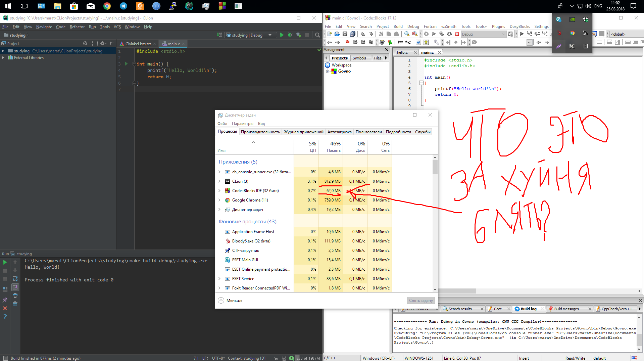The height and width of the screenshot is (361, 644).
Task: Expand External Libraries node in CLion
Action: click(3, 57)
